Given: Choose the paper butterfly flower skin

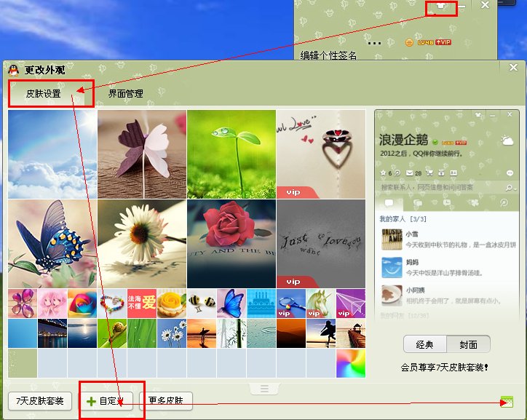Looking at the screenshot, I should tap(142, 154).
